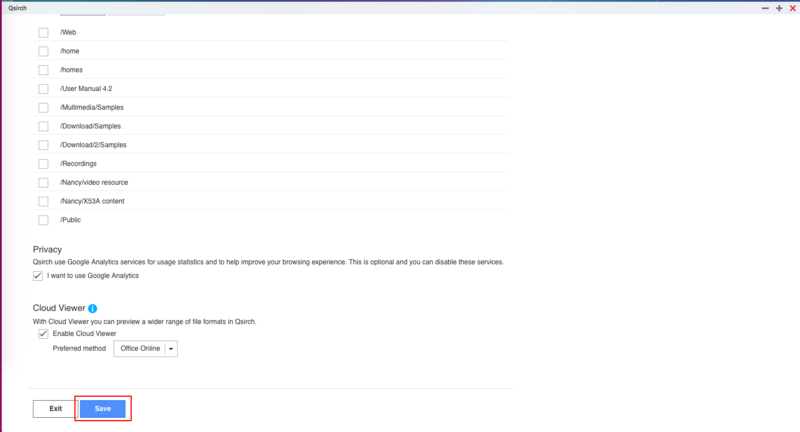This screenshot has width=800, height=432.
Task: Tick the /Download/2/Samples checkbox
Action: (x=43, y=145)
